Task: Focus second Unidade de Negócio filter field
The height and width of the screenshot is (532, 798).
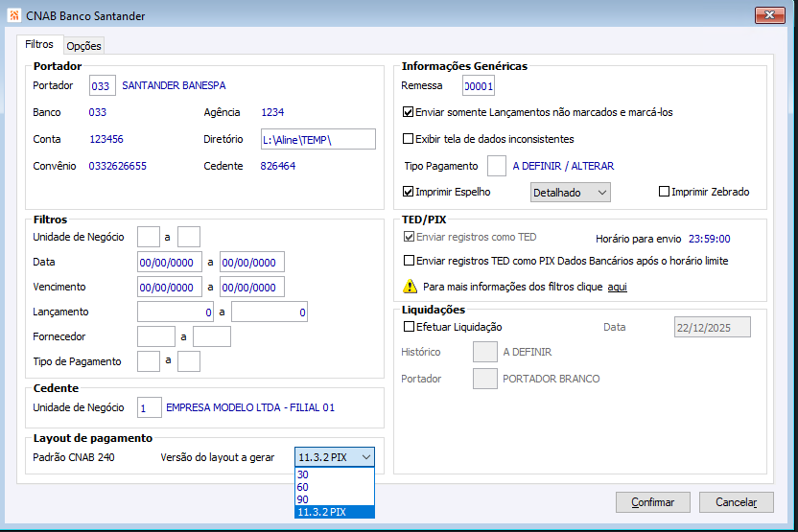Action: tap(188, 237)
